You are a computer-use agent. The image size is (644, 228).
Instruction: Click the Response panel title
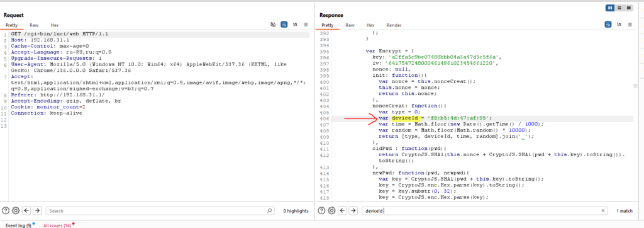click(331, 15)
